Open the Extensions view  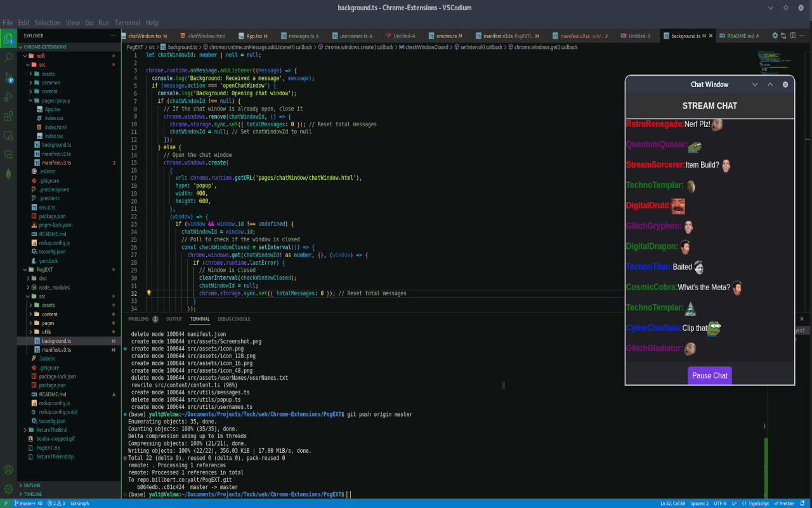(x=8, y=116)
